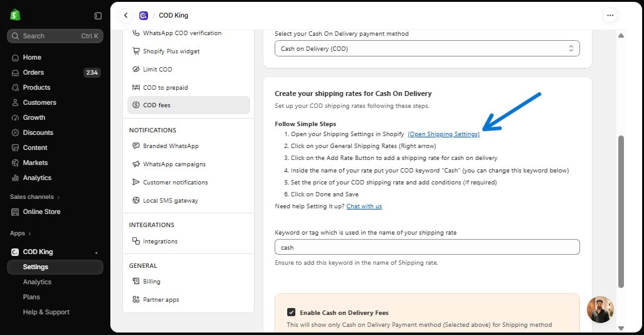Click the Customer notifications send icon
Viewport: 644px width, 335px height.
(136, 182)
